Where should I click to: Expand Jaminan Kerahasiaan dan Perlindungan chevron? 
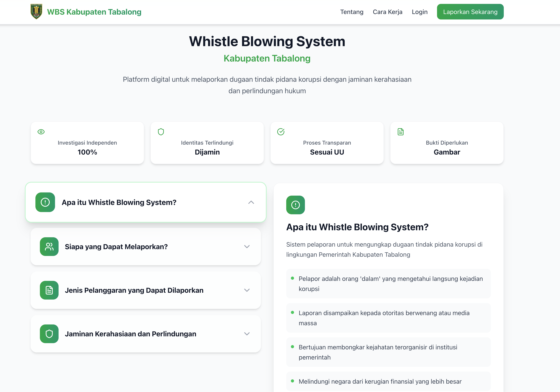[247, 334]
